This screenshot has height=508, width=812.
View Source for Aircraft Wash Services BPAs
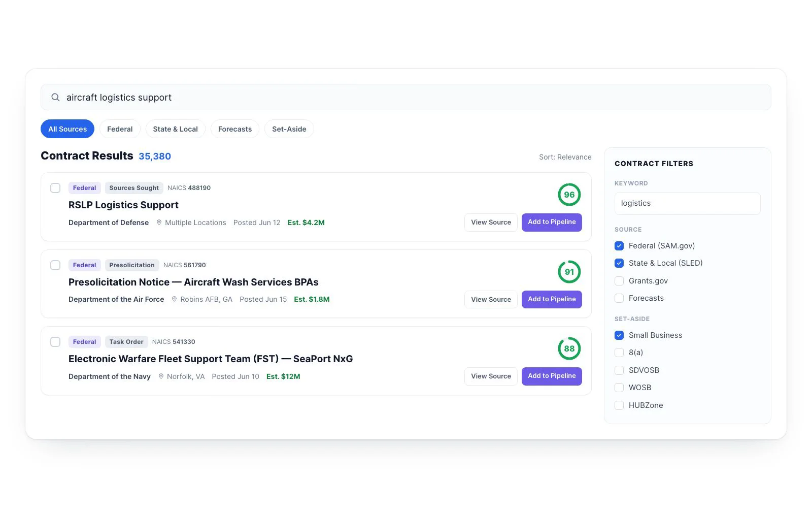491,300
